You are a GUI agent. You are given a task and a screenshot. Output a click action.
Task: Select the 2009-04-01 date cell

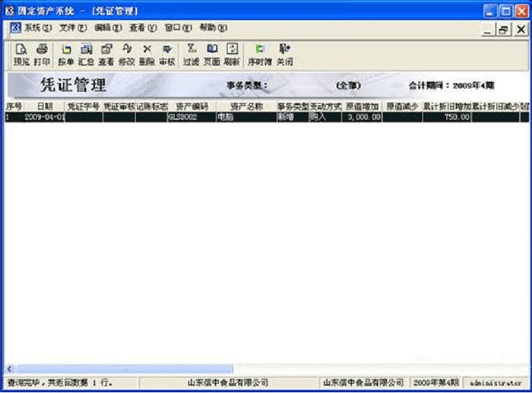coord(44,117)
